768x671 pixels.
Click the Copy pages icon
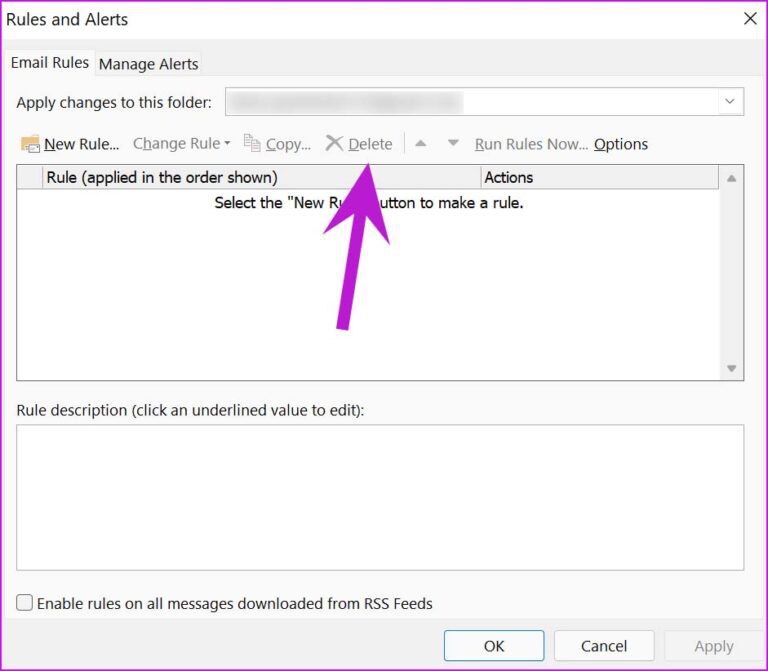click(x=252, y=143)
